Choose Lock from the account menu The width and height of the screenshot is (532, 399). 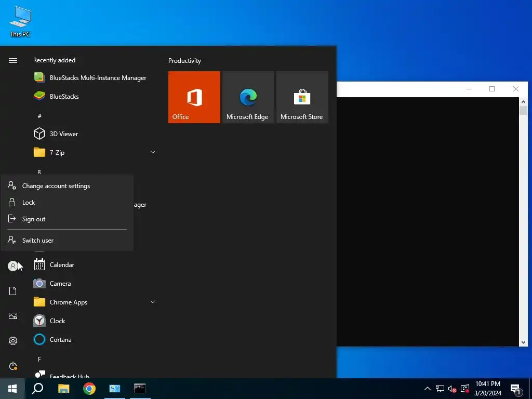pos(67,203)
